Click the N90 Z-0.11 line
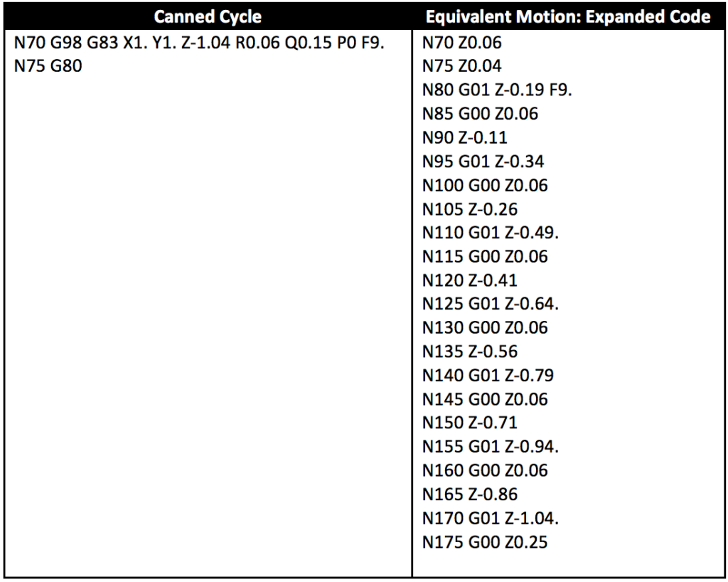This screenshot has width=728, height=582. tap(465, 138)
